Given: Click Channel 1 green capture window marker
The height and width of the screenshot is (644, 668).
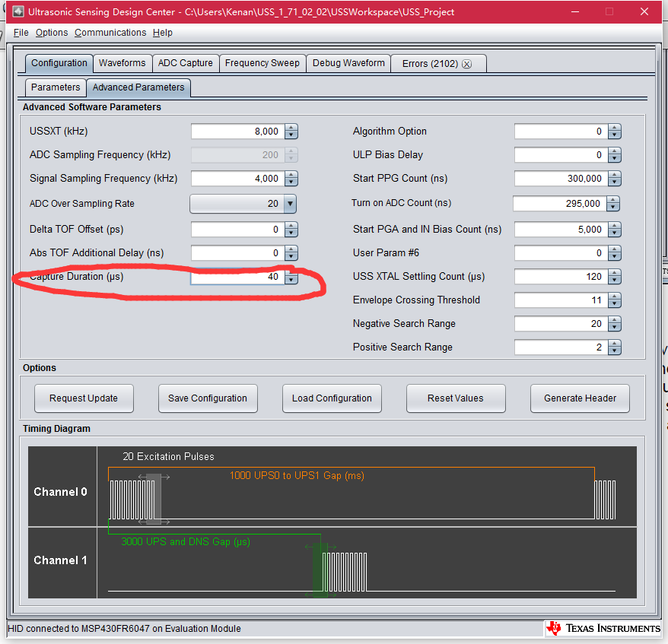Looking at the screenshot, I should 320,570.
